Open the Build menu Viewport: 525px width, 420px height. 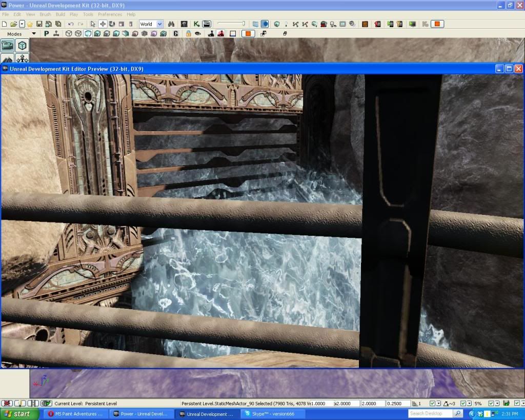click(60, 14)
